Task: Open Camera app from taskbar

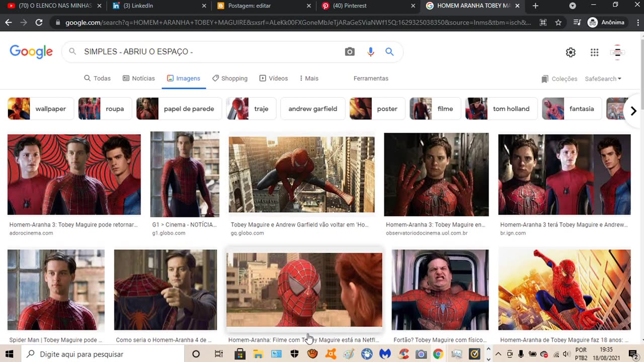Action: (x=421, y=354)
